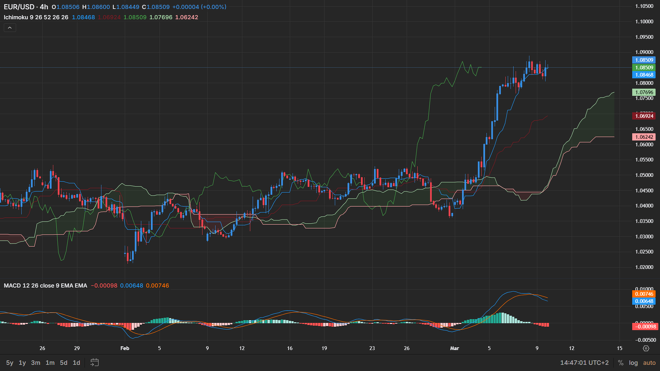The width and height of the screenshot is (660, 371).
Task: Select the 5d time range
Action: tap(64, 363)
